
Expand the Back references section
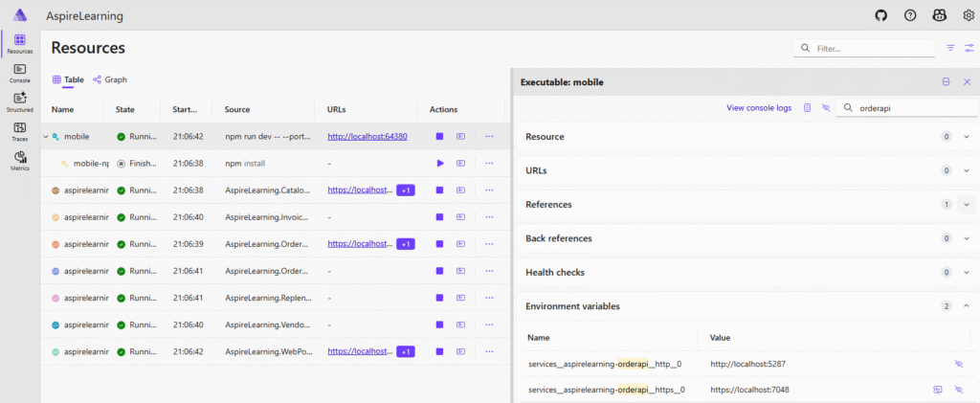[967, 238]
